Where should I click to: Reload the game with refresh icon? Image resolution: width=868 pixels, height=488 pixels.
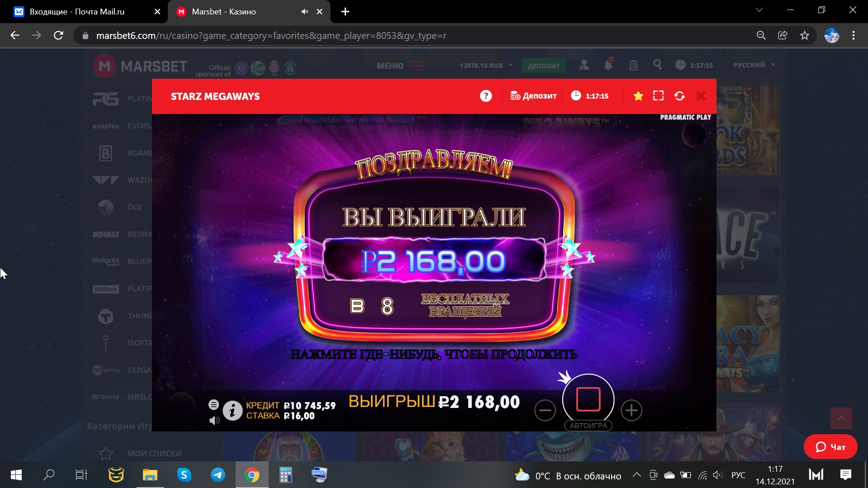click(679, 96)
